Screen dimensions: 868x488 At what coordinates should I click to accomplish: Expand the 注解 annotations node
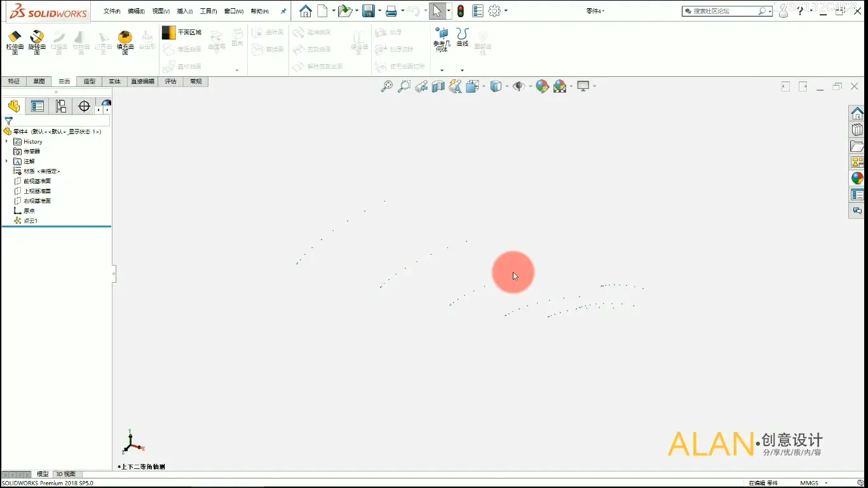coord(6,161)
